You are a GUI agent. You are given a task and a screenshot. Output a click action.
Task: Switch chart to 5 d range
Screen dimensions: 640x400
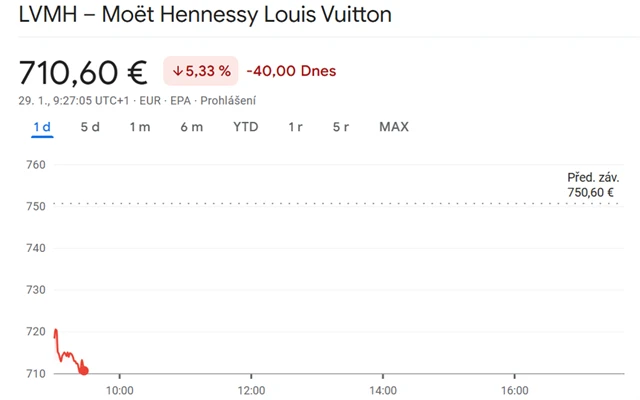pyautogui.click(x=90, y=127)
